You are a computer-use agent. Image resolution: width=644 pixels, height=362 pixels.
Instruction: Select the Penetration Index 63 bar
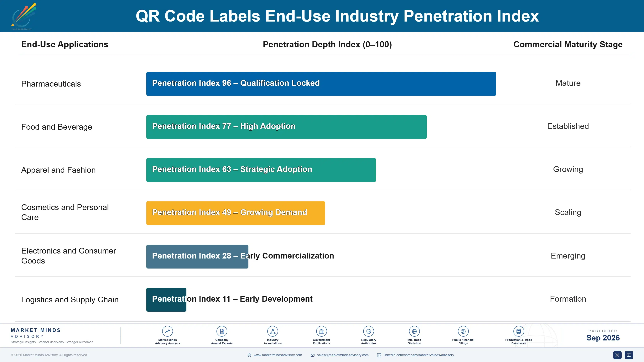[261, 170]
